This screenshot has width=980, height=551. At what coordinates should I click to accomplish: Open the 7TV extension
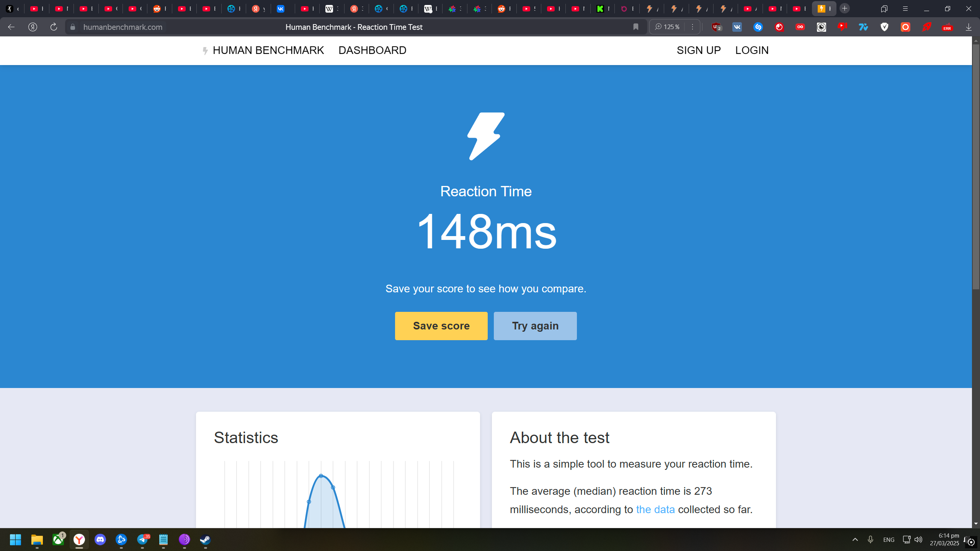863,27
